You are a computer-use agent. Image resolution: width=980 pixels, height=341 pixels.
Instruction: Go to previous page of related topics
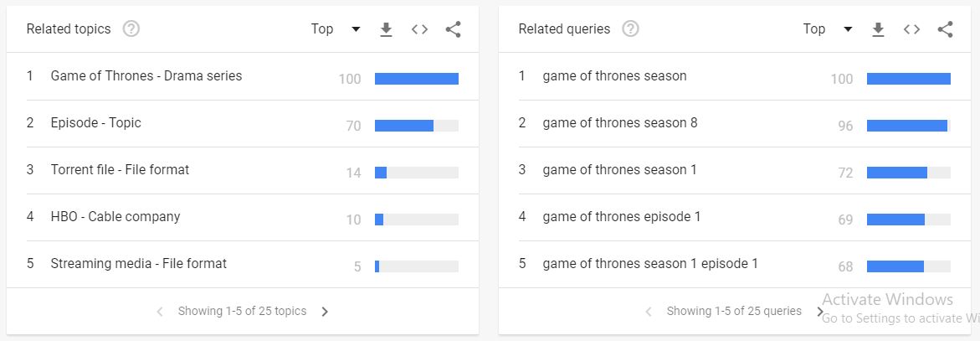pos(160,312)
